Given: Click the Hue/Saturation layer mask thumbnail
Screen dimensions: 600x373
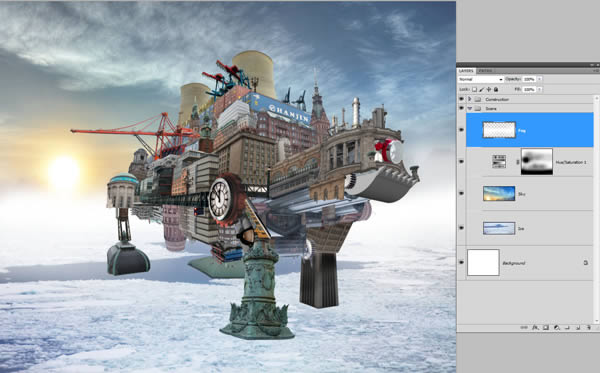Looking at the screenshot, I should click(x=537, y=162).
